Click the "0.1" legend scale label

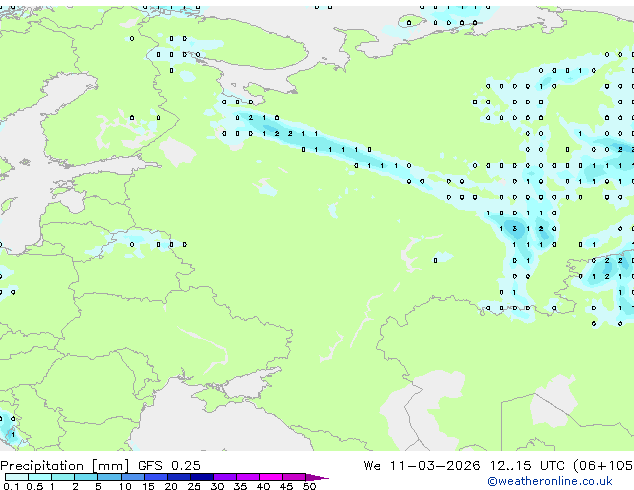tap(11, 486)
